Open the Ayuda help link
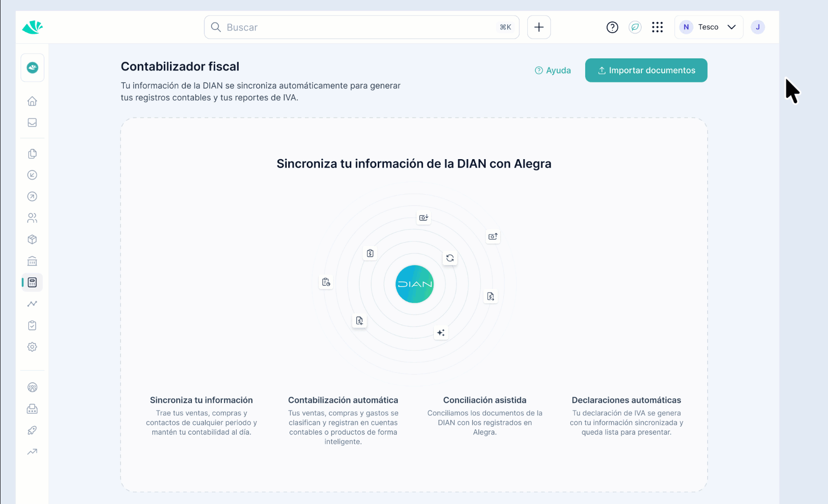The image size is (828, 504). pyautogui.click(x=553, y=70)
